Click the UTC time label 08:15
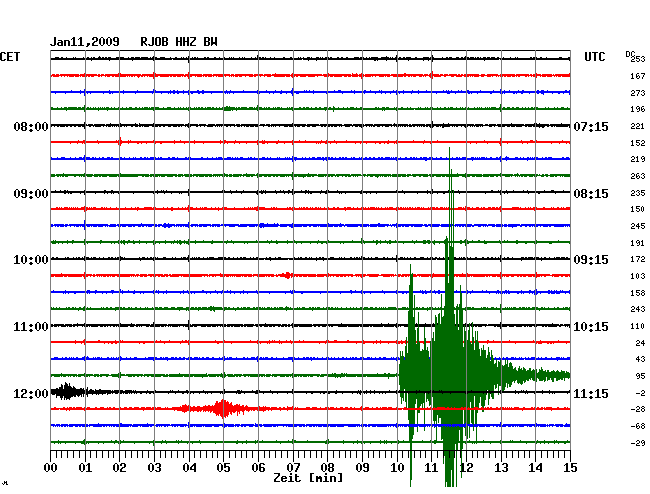The width and height of the screenshot is (650, 494). (591, 194)
